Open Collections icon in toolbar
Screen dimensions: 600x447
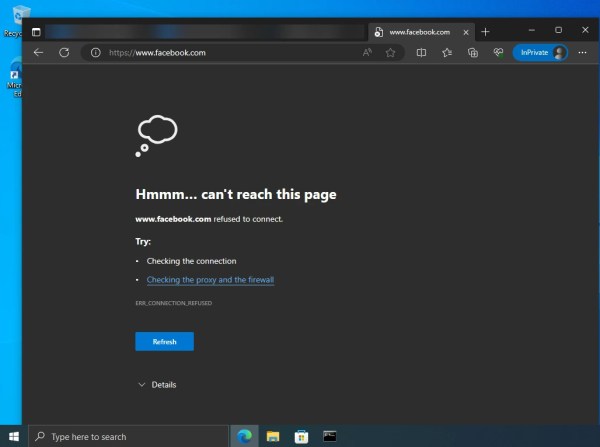[473, 52]
